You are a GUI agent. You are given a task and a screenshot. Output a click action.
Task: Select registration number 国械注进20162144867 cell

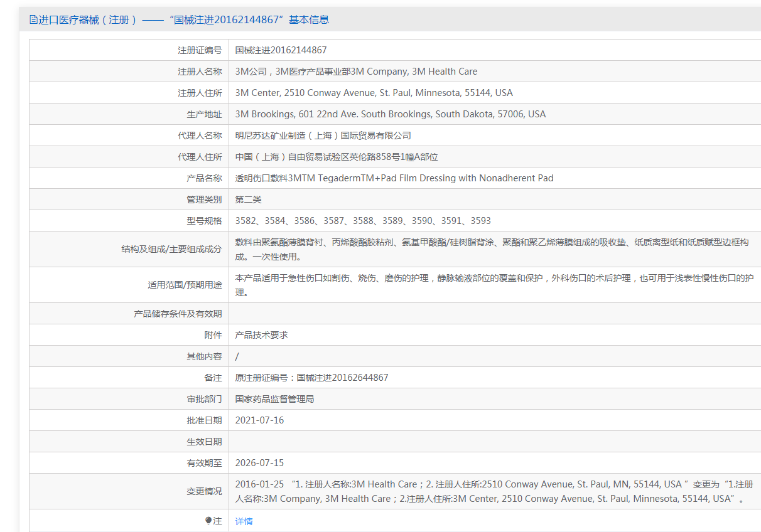[x=281, y=50]
